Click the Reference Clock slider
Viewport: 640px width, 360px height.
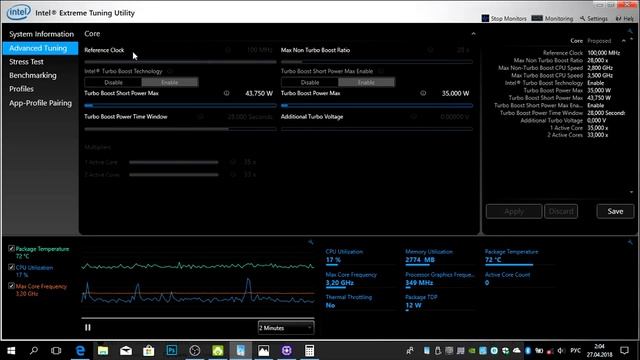(180, 62)
